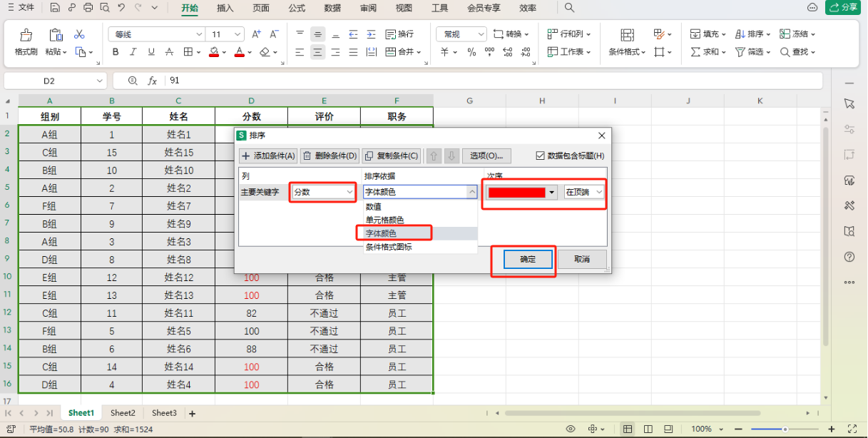Click the Print icon in quick access bar

88,8
